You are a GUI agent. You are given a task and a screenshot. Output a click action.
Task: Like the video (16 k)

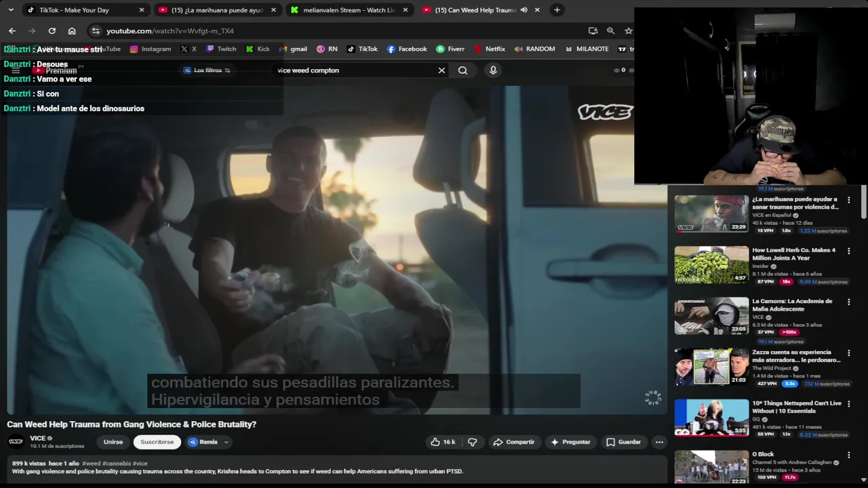[x=443, y=442]
